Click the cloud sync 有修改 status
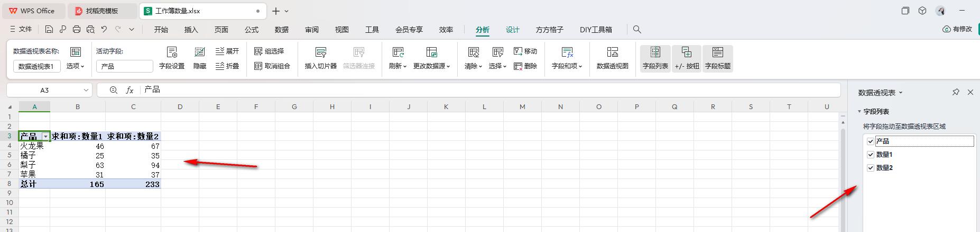980x232 pixels. [957, 29]
